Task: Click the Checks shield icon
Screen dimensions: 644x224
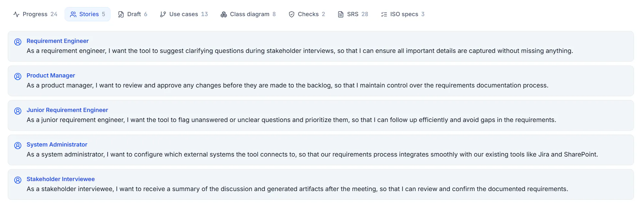Action: click(291, 14)
